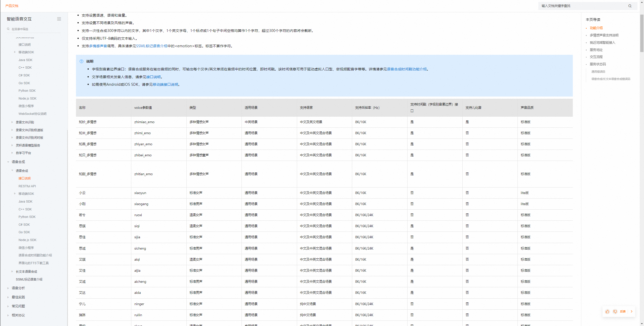Expand the 录音文件识别 tree node
The width and height of the screenshot is (644, 326).
tap(12, 122)
